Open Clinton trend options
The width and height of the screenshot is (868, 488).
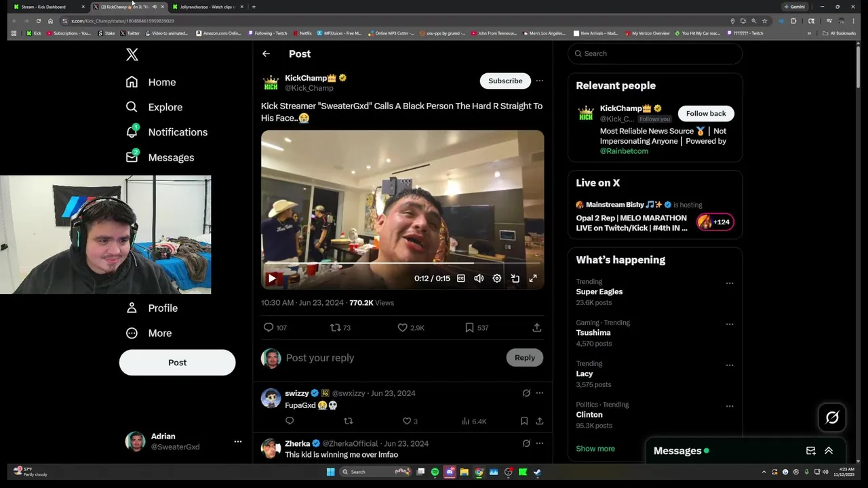tap(730, 406)
